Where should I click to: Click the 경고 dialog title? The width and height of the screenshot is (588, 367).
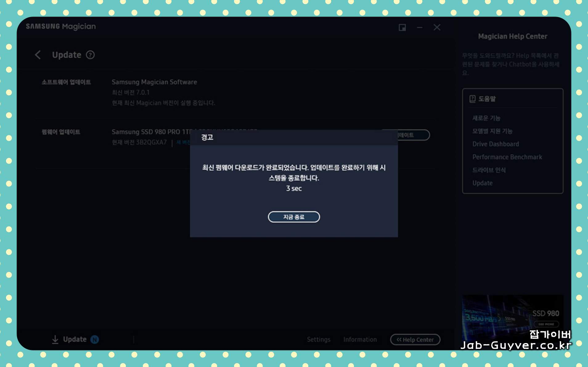point(207,137)
